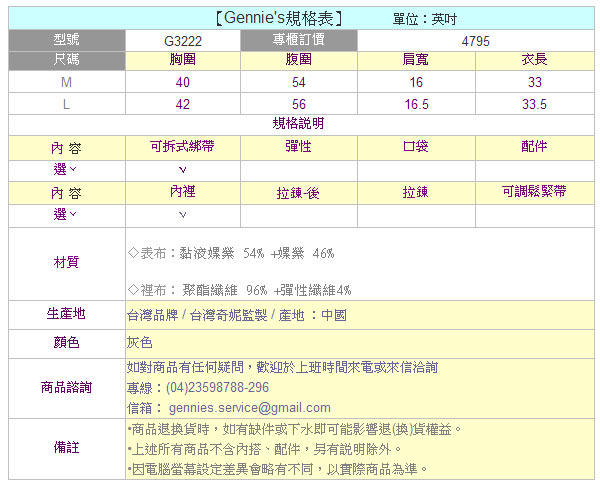
Task: Click the phone number (04)23598788-296
Action: click(217, 387)
